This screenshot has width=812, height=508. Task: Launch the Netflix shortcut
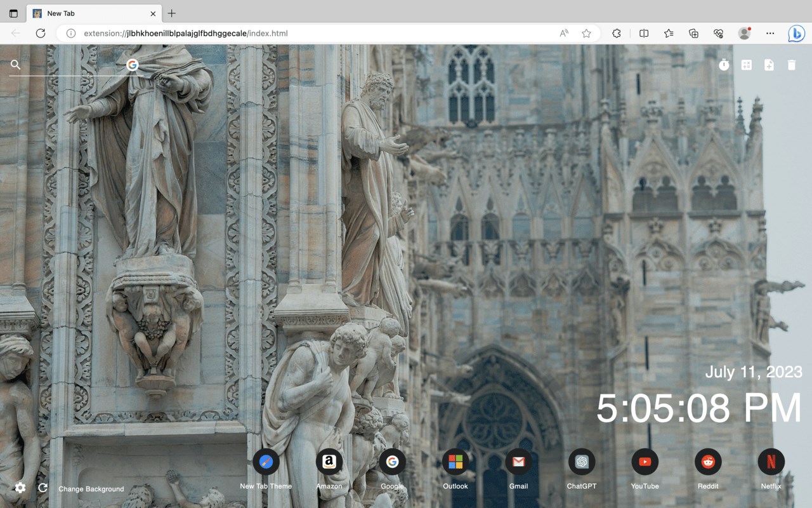click(x=771, y=462)
